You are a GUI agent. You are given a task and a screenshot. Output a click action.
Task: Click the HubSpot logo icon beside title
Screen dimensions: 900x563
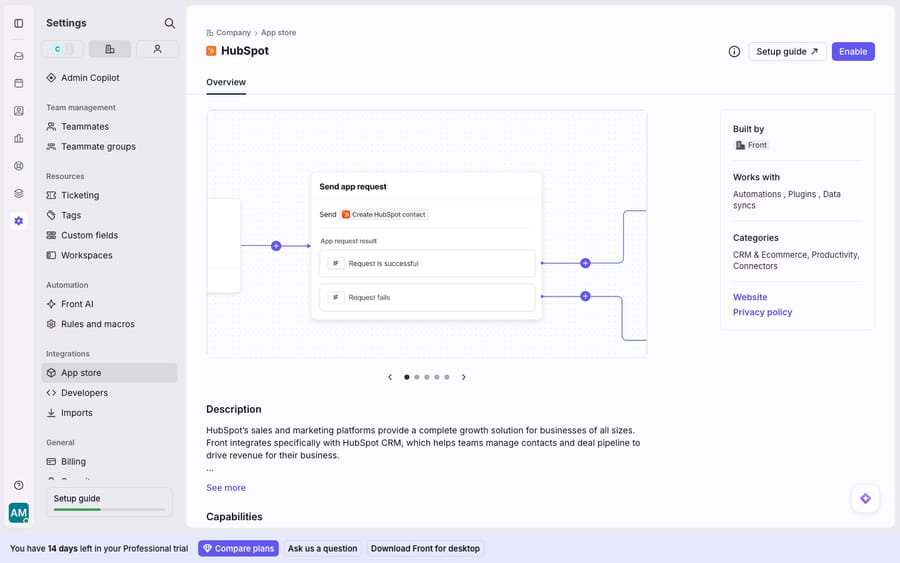[x=211, y=51]
